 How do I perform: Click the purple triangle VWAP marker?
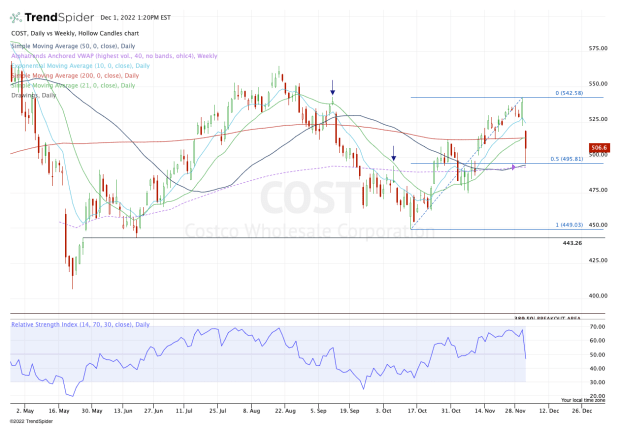tap(514, 167)
